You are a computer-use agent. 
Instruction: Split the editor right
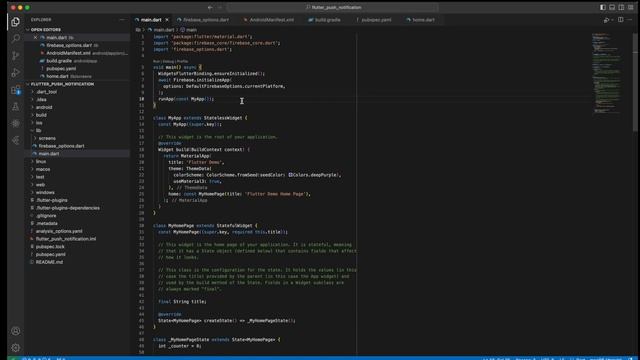pyautogui.click(x=620, y=20)
